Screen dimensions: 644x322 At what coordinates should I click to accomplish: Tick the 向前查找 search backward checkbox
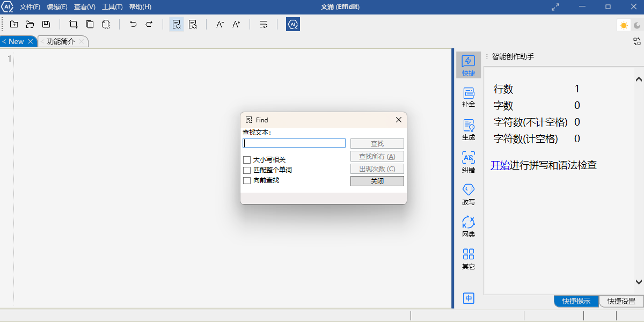[x=247, y=180]
